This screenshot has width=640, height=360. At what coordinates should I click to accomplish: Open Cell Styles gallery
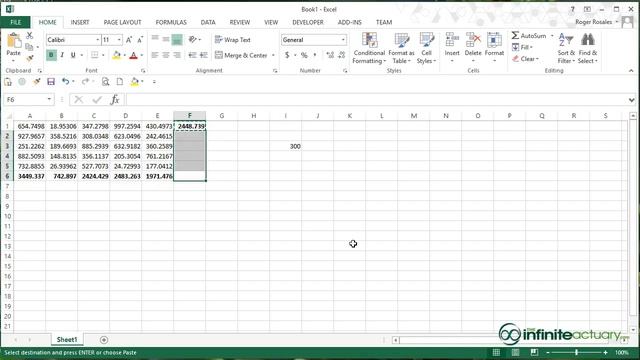[x=427, y=48]
